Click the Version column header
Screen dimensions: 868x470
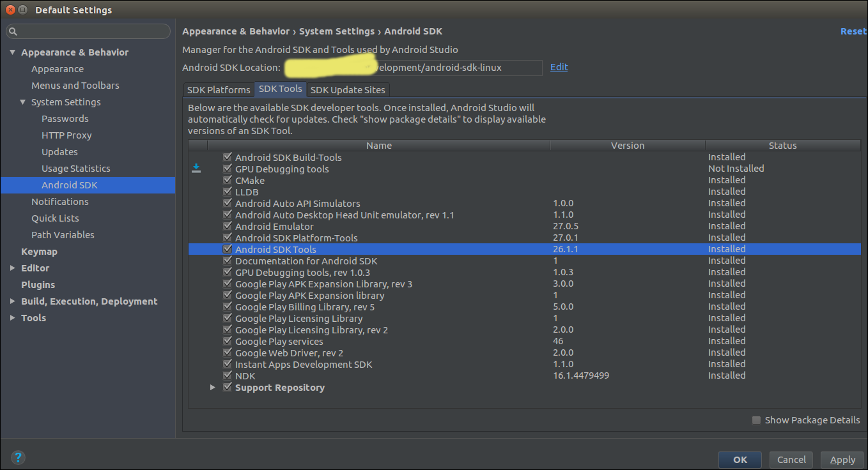click(628, 146)
